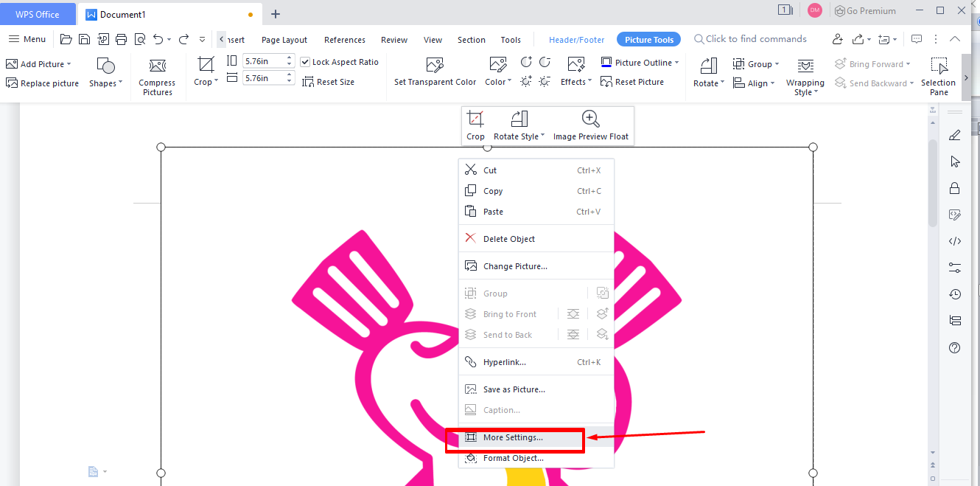The width and height of the screenshot is (980, 486).
Task: Click Replace picture in ribbon
Action: (42, 83)
